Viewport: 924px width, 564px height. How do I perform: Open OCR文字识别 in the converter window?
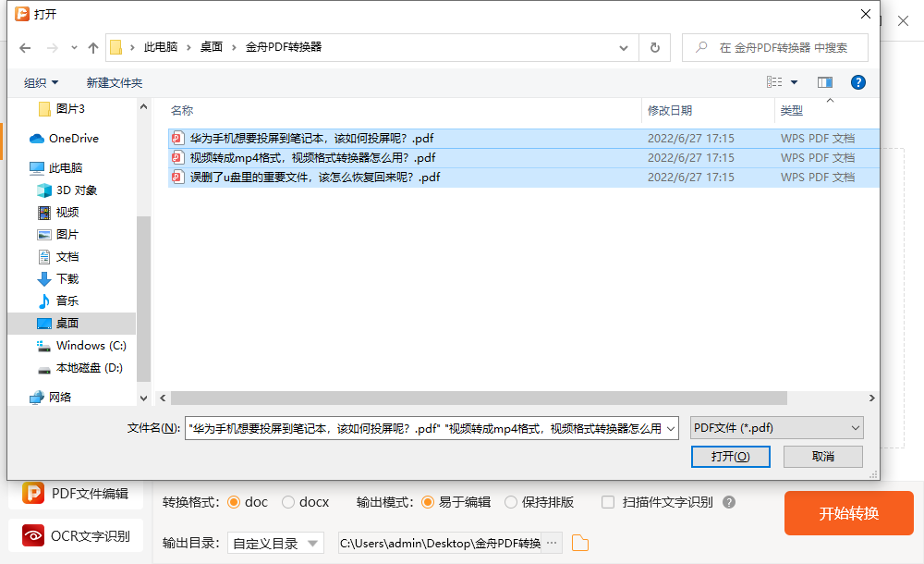tap(76, 535)
